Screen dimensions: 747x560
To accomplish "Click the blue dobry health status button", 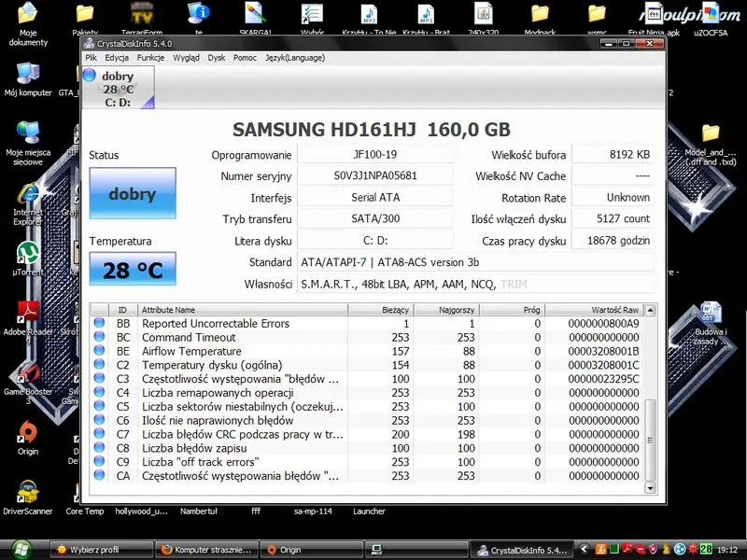I will click(x=133, y=193).
